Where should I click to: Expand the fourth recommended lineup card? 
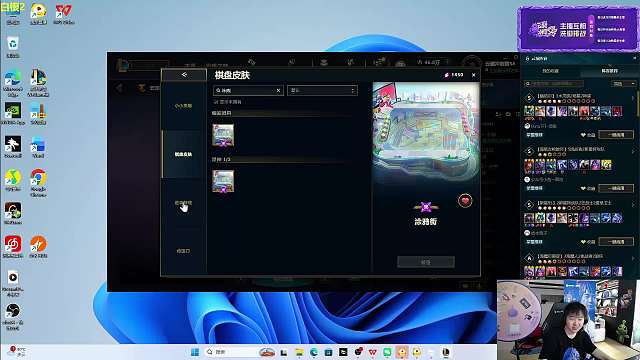tap(633, 258)
